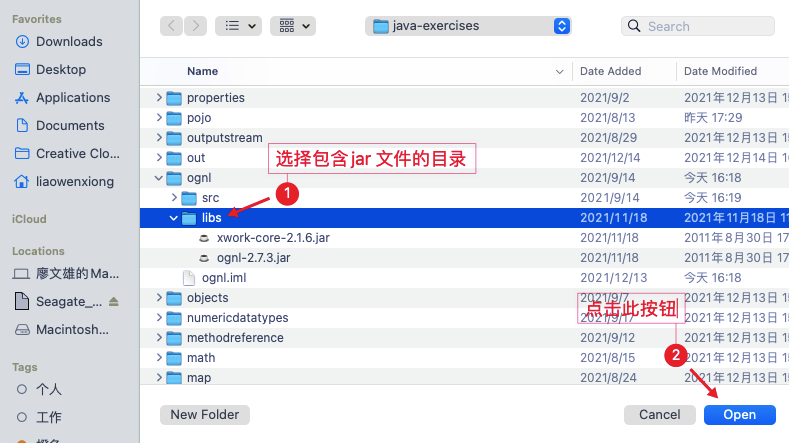This screenshot has width=789, height=443.
Task: Click the 昨天 17:29 modified date
Action: click(x=713, y=118)
